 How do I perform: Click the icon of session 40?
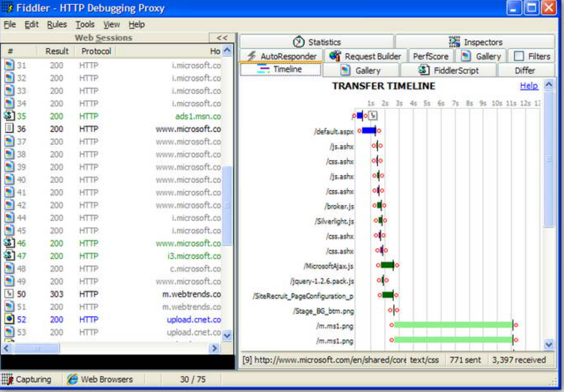[9, 180]
